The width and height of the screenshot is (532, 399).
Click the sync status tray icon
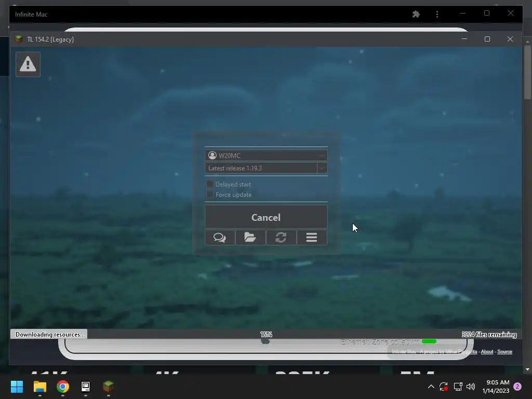(x=444, y=387)
